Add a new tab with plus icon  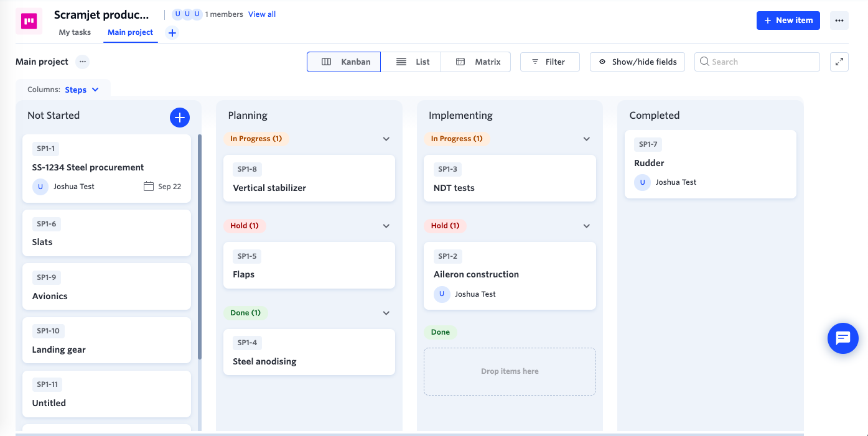(172, 33)
